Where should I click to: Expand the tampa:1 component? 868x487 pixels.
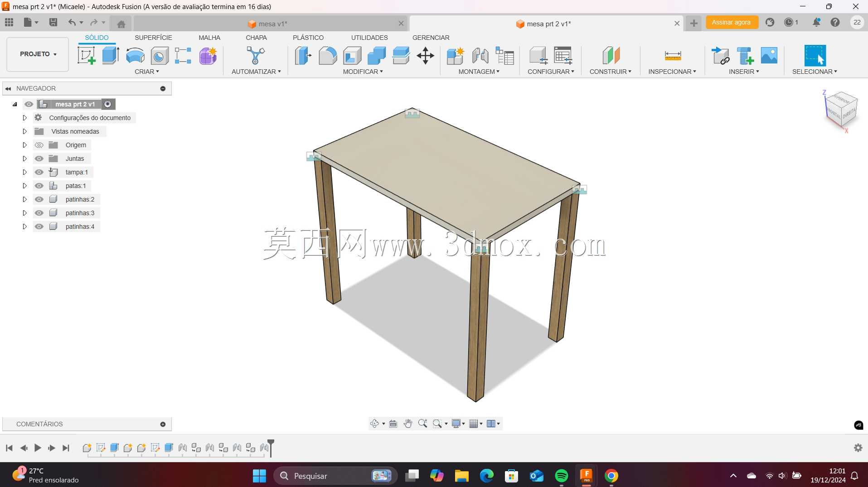click(25, 172)
